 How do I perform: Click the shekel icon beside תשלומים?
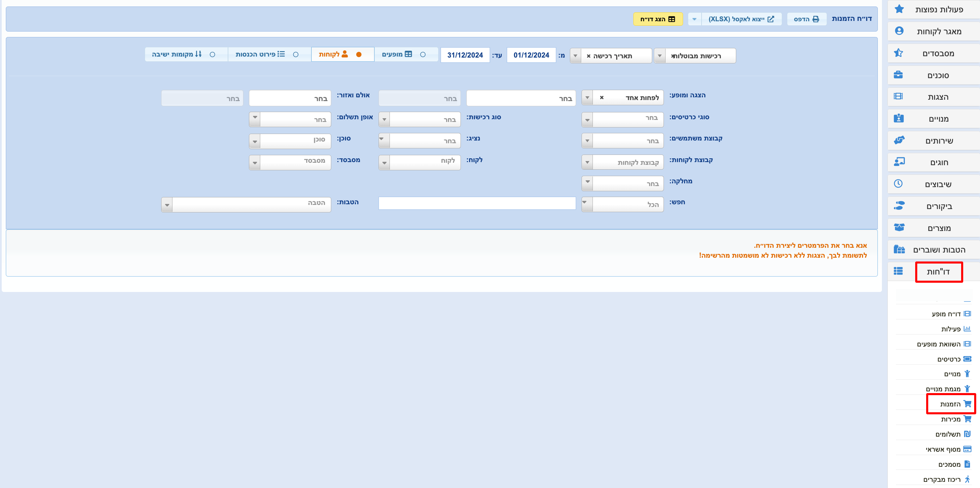(x=967, y=434)
